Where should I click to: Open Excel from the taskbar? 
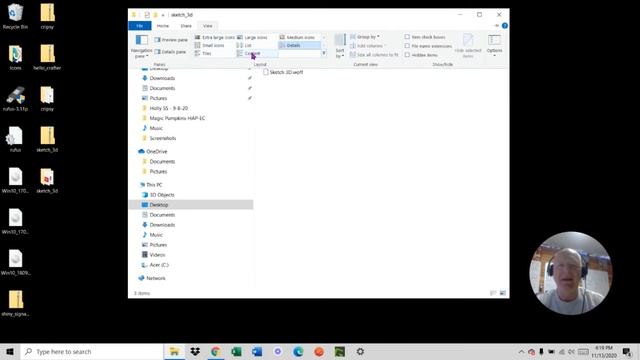(236, 352)
